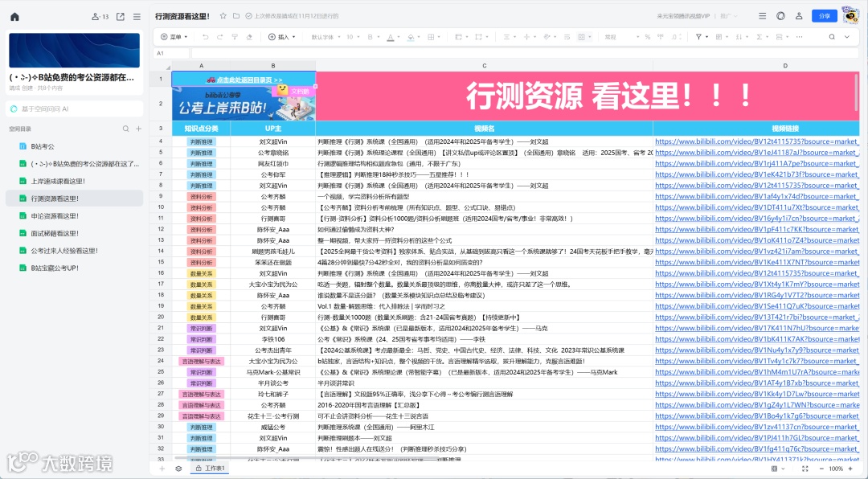Expand the bold style dropdown arrow
The width and height of the screenshot is (868, 479).
click(379, 37)
